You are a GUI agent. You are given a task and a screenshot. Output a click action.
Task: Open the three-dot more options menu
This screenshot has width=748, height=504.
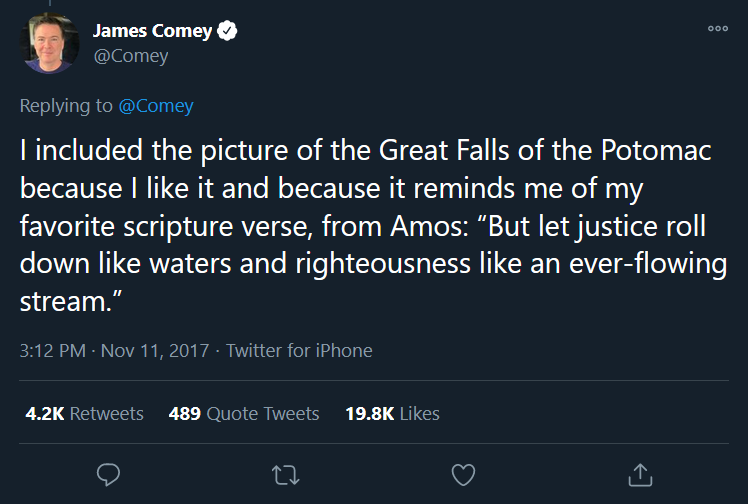pos(718,29)
